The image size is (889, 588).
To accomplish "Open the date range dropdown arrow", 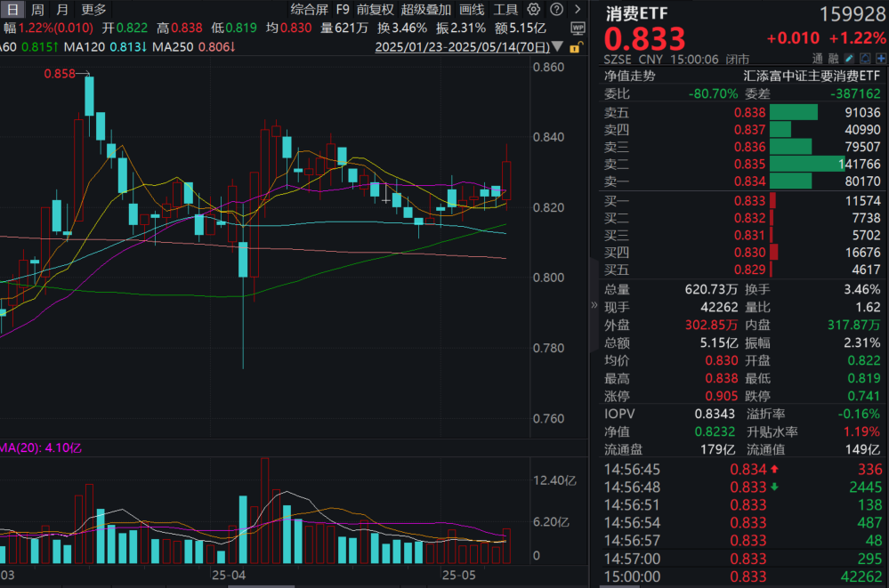I will [x=557, y=46].
